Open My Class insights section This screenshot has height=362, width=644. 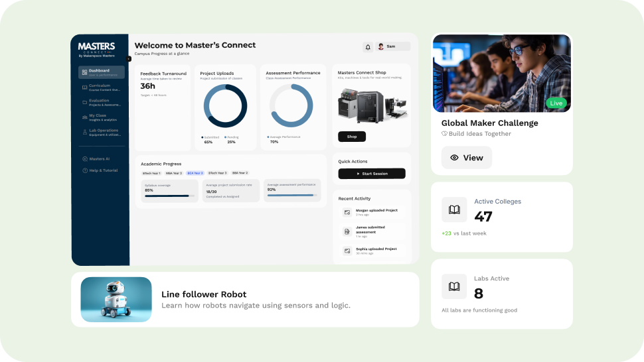pos(102,117)
